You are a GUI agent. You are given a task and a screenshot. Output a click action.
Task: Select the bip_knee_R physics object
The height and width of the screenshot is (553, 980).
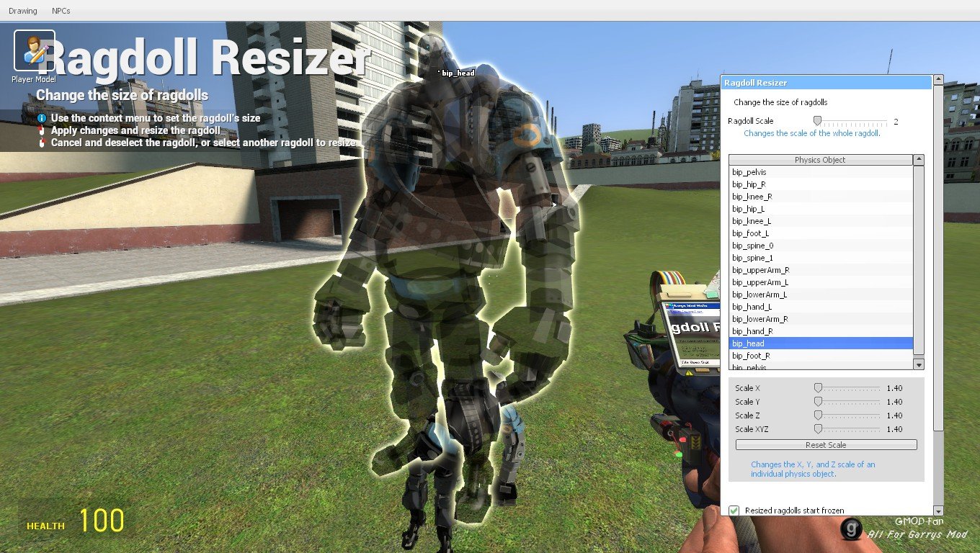(x=821, y=197)
